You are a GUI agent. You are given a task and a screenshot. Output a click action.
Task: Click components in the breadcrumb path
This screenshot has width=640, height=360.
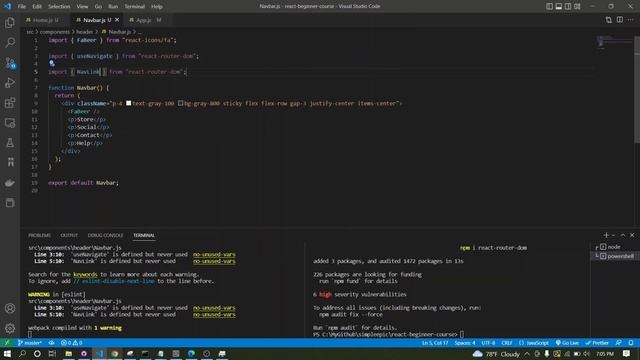pyautogui.click(x=55, y=31)
